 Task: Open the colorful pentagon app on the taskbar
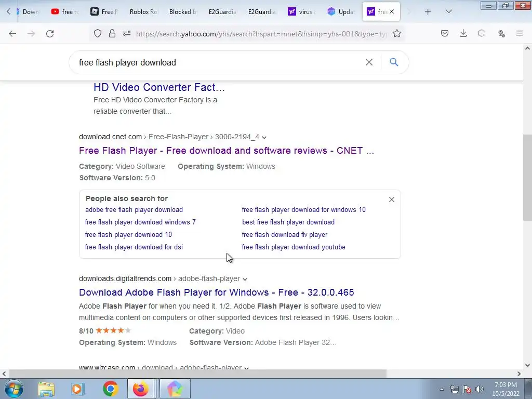point(175,389)
